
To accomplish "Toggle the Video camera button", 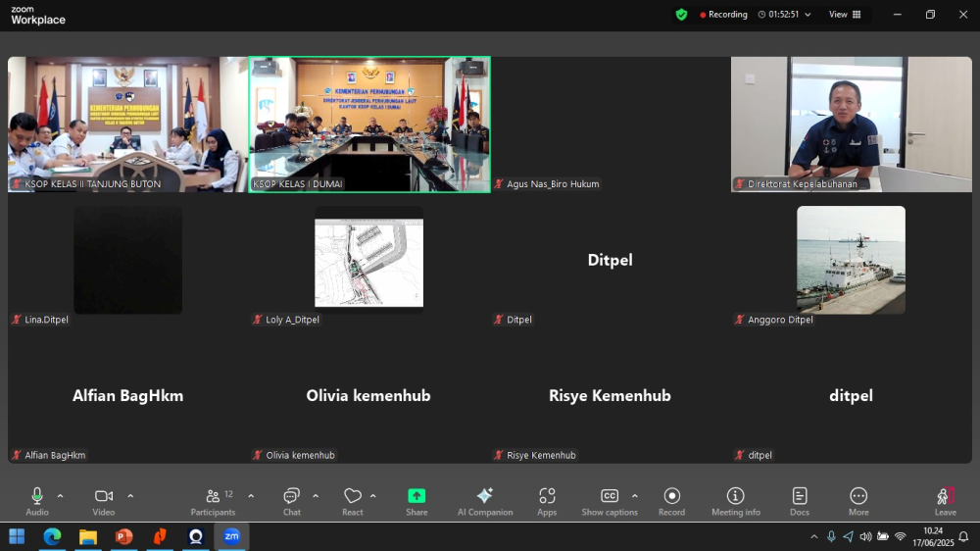I will click(104, 502).
